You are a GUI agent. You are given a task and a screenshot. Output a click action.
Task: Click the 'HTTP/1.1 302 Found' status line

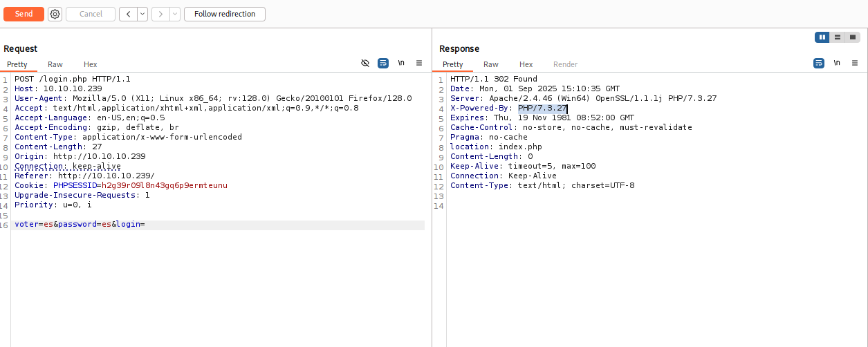click(494, 79)
